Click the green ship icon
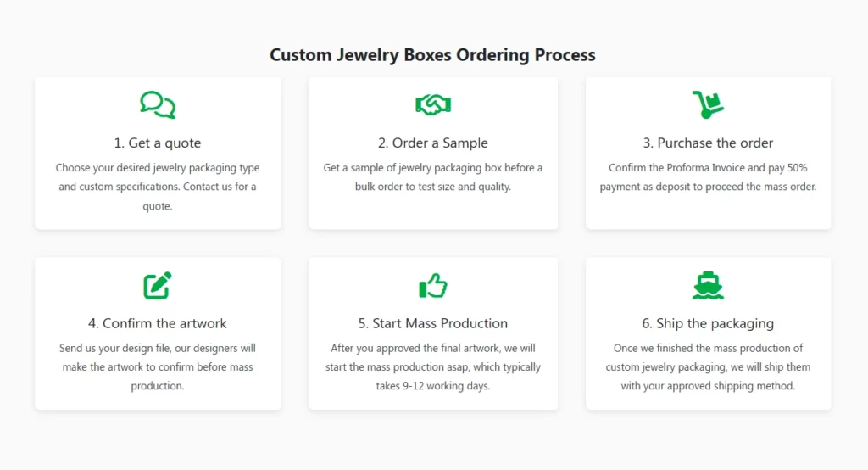The height and width of the screenshot is (470, 868). click(x=708, y=285)
